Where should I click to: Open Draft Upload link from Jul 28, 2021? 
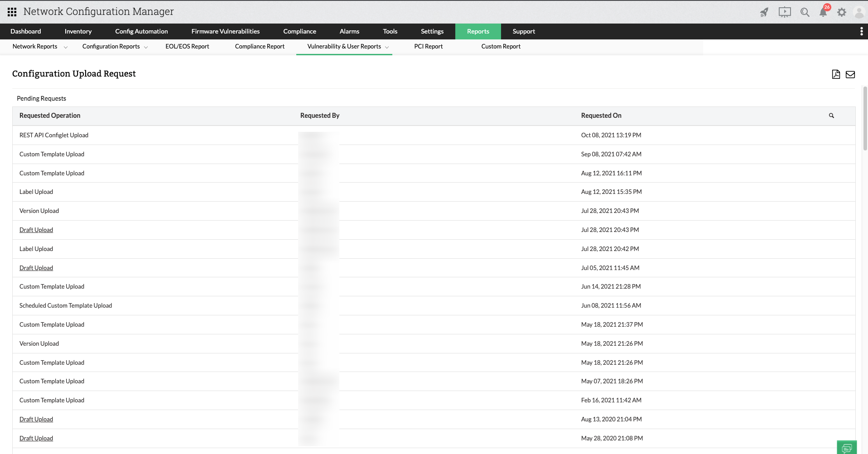[36, 230]
